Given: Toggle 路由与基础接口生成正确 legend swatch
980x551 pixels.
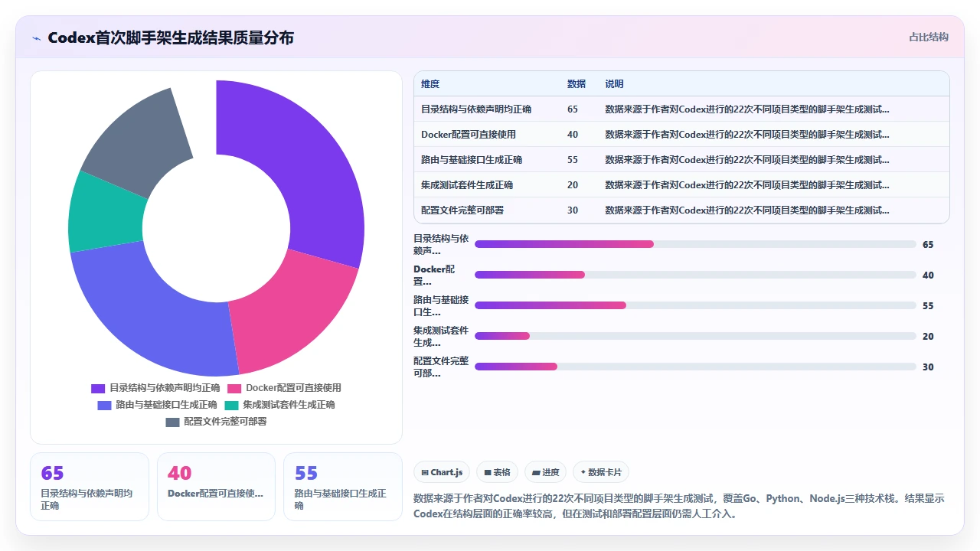Looking at the screenshot, I should 104,405.
